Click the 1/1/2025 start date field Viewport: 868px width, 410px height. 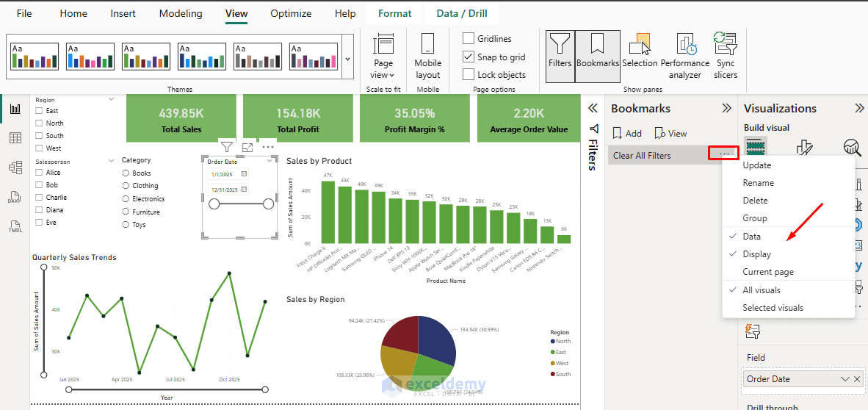(x=223, y=175)
